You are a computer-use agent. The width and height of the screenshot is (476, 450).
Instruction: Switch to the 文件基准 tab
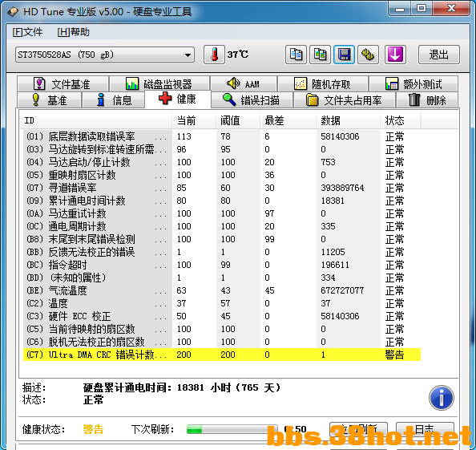[63, 83]
